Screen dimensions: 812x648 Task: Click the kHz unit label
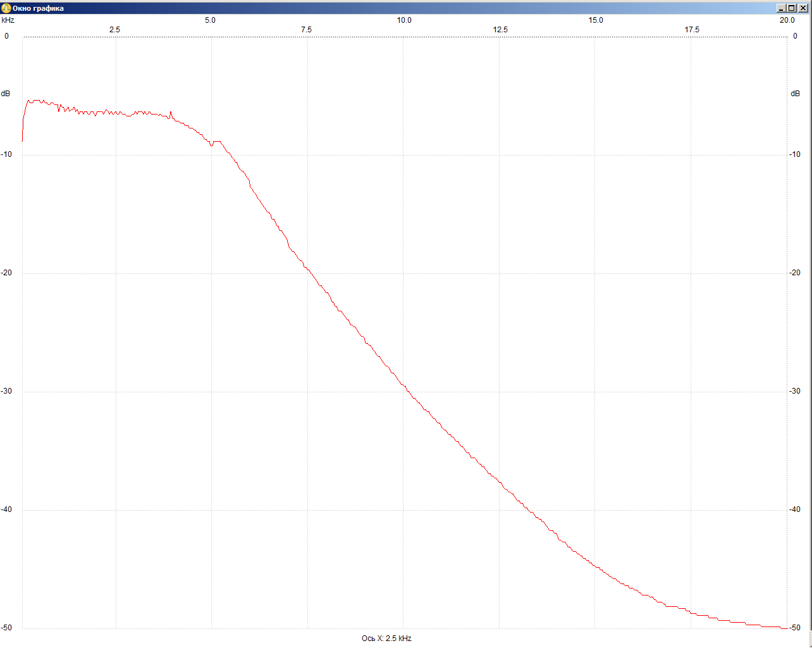tap(8, 20)
